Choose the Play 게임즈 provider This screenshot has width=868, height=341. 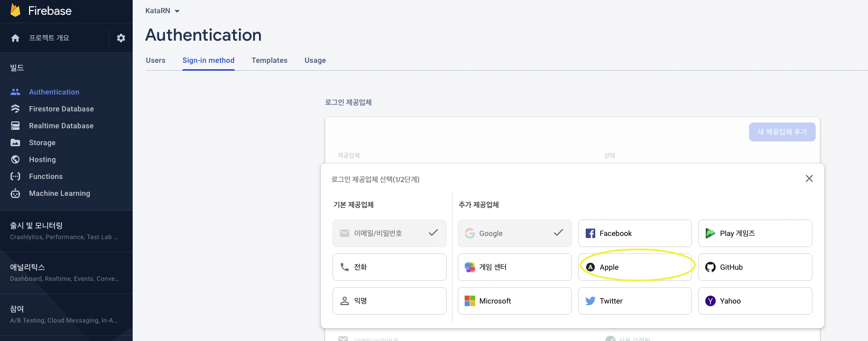755,233
